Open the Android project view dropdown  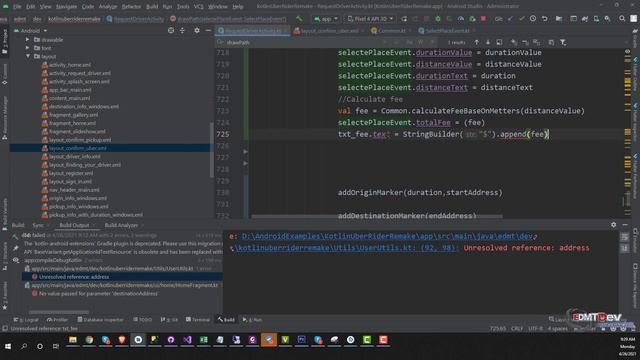(x=31, y=31)
